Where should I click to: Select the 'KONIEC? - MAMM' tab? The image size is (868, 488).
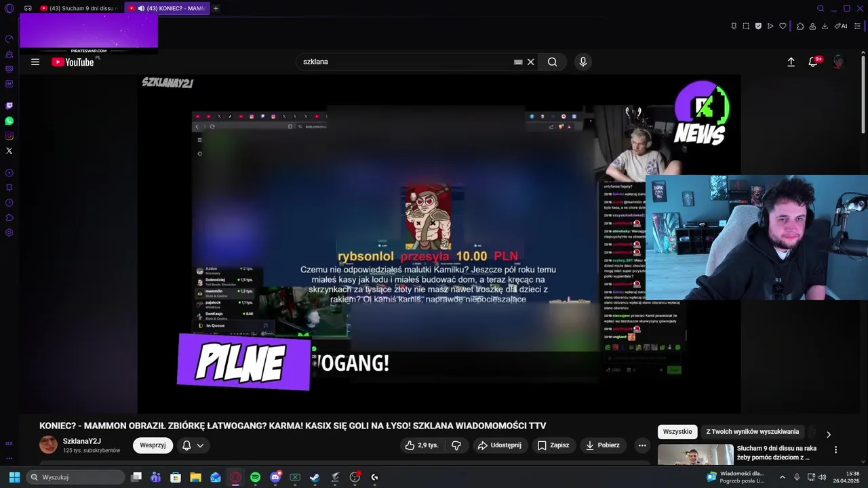[167, 8]
